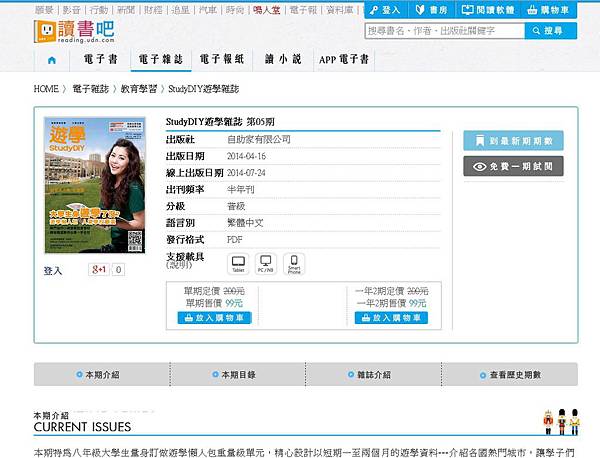Jump to 雜誌介紹 section
Image resolution: width=600 pixels, height=458 pixels.
point(373,375)
